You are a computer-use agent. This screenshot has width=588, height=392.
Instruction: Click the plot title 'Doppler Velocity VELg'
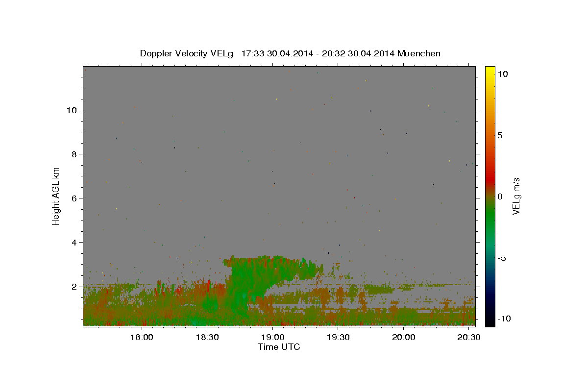pos(187,53)
